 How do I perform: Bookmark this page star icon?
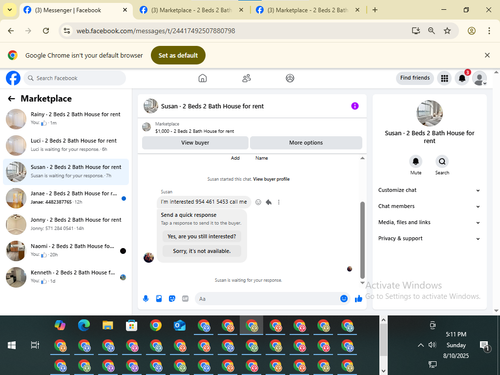click(447, 31)
